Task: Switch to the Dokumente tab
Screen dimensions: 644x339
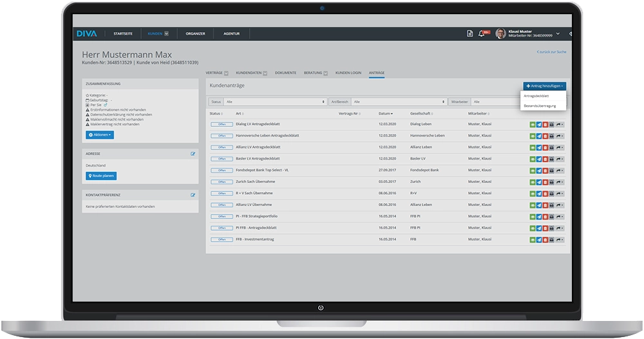Action: click(285, 73)
